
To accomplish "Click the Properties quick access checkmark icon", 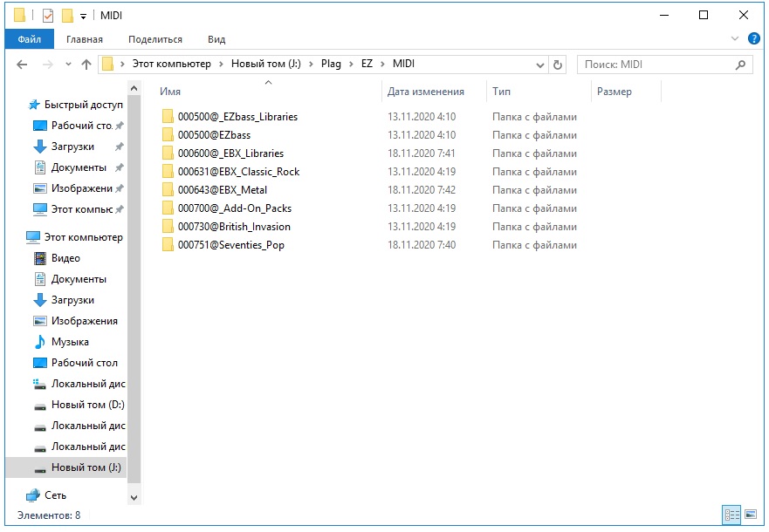I will 48,16.
